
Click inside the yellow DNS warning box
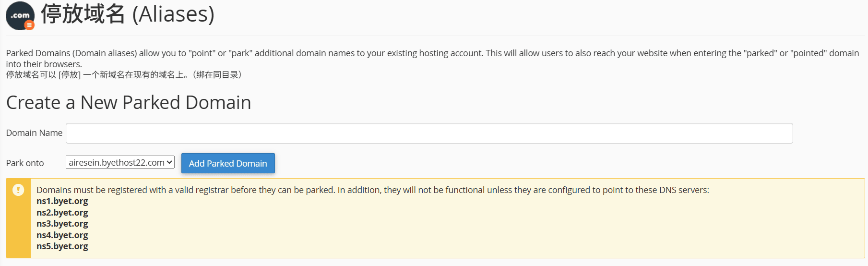[435, 218]
